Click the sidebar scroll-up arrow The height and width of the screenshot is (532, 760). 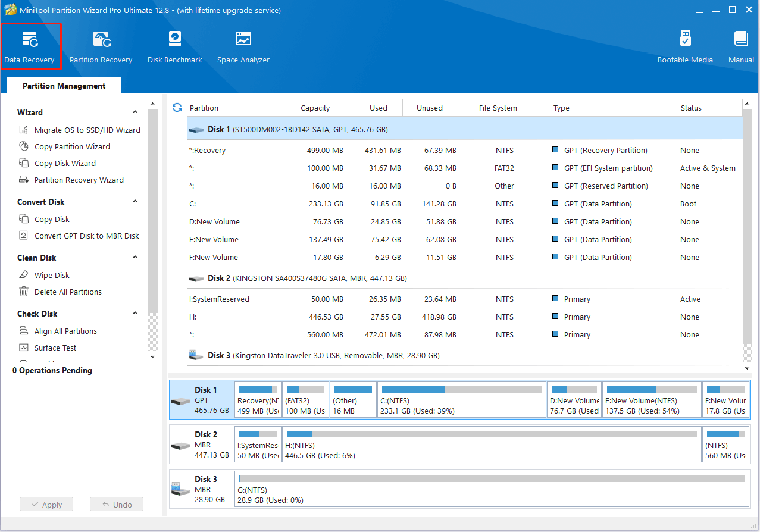click(153, 104)
